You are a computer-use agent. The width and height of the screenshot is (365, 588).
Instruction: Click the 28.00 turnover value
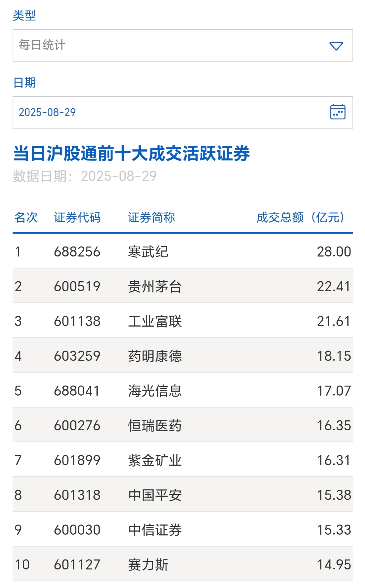coord(334,252)
